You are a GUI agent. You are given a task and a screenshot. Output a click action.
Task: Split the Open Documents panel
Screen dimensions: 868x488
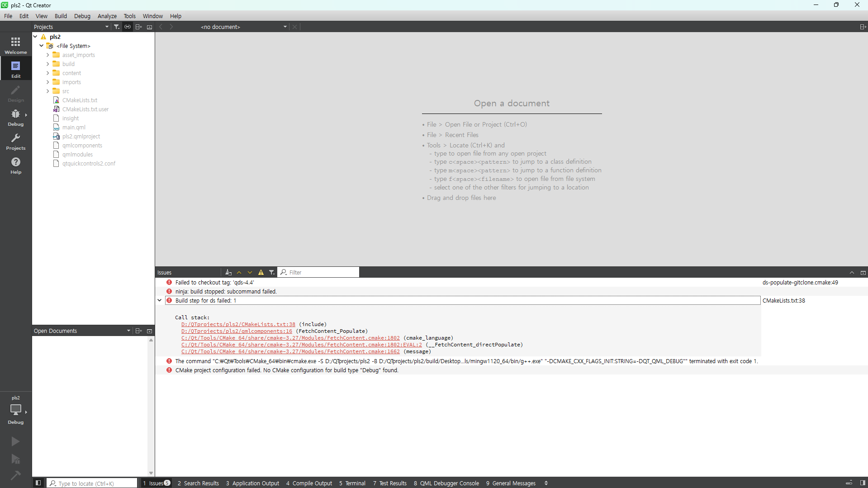tap(138, 331)
